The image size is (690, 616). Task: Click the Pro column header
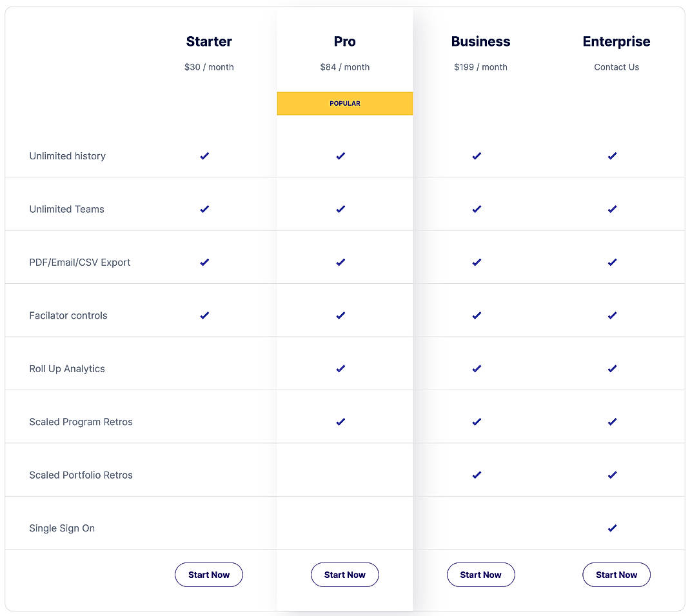(345, 41)
